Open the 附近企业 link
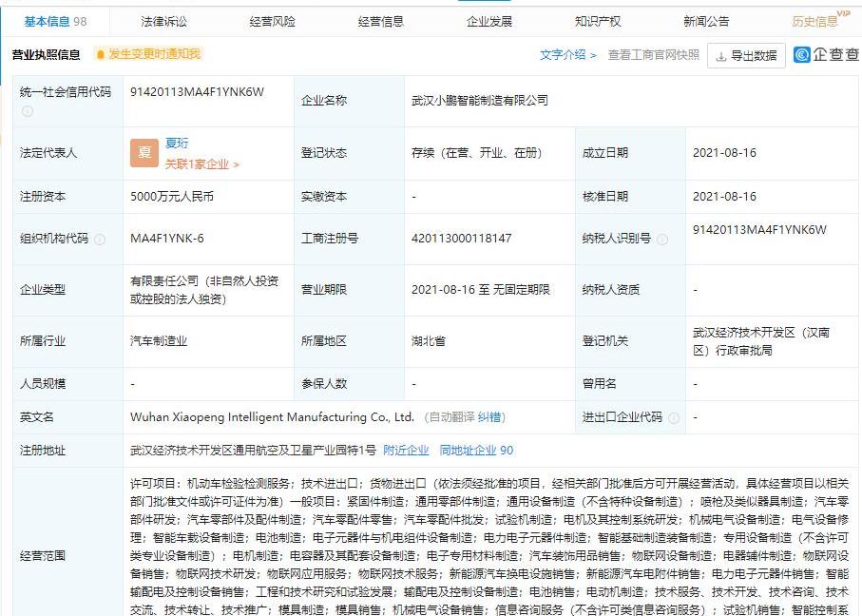The height and width of the screenshot is (616, 862). (406, 451)
